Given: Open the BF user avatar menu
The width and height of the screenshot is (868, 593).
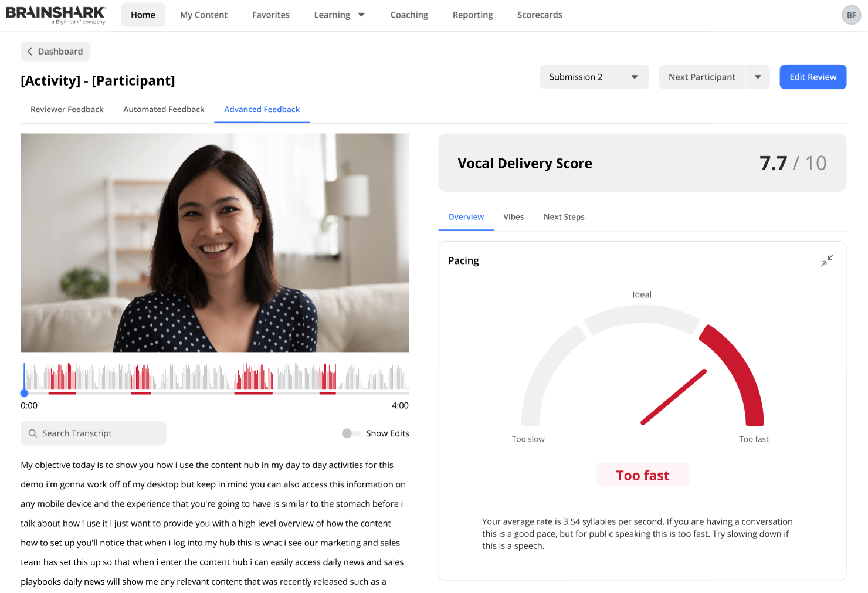Looking at the screenshot, I should pyautogui.click(x=851, y=15).
